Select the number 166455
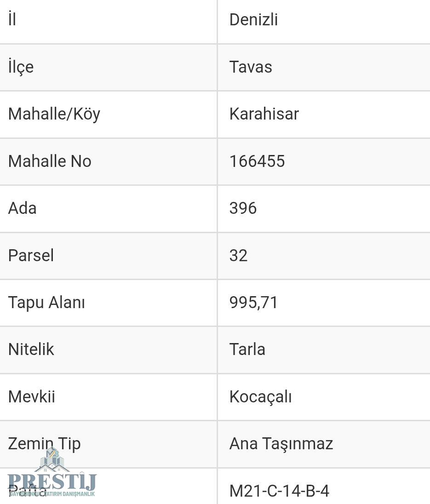The height and width of the screenshot is (504, 430). (257, 161)
